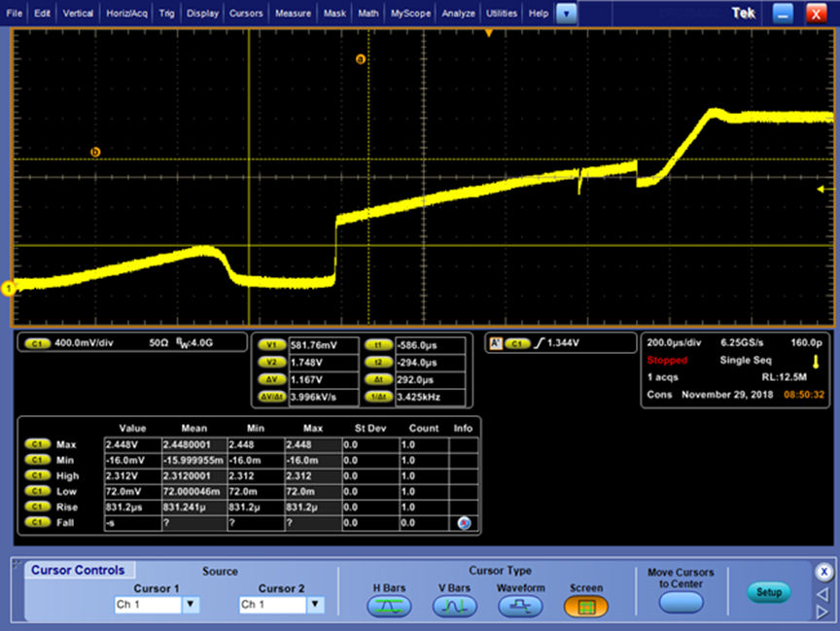Viewport: 840px width, 631px height.
Task: Click the 6.25GS/s sample rate readout
Action: click(742, 342)
